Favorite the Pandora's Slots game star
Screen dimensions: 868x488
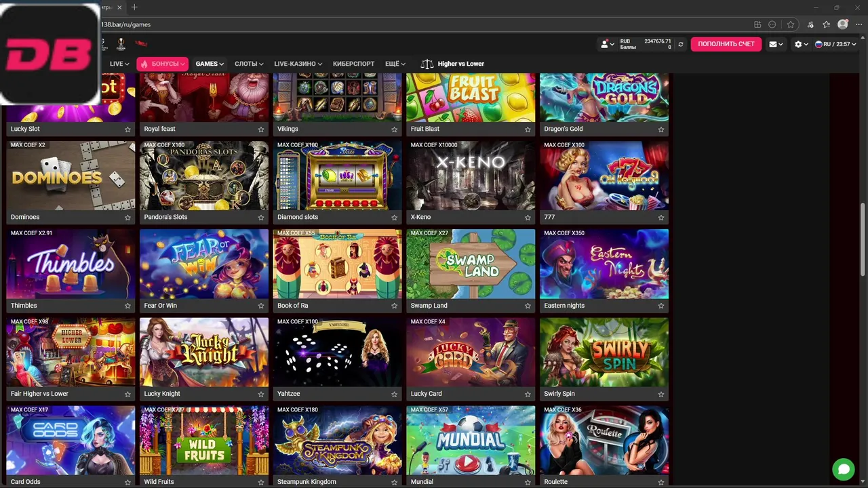[x=261, y=218]
